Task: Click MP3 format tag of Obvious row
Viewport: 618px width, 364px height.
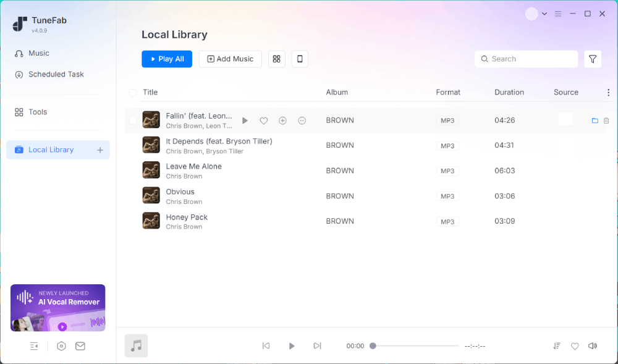Action: [x=447, y=196]
